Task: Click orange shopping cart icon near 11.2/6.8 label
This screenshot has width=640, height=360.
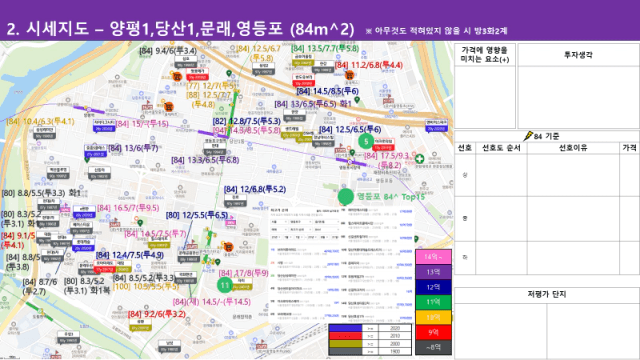Action: tap(349, 75)
